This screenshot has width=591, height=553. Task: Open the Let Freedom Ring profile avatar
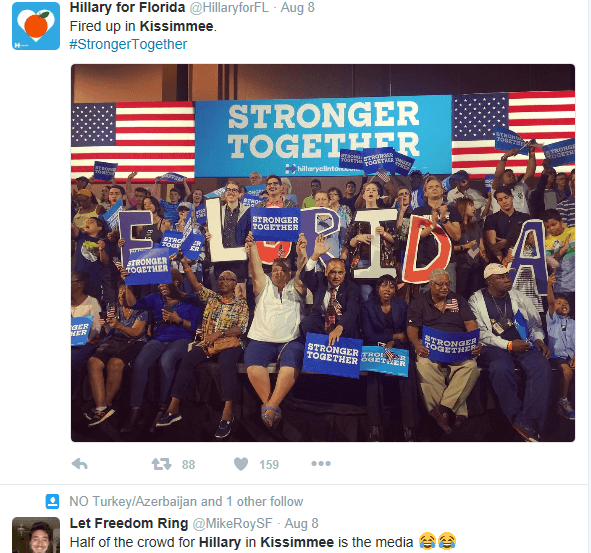[36, 535]
